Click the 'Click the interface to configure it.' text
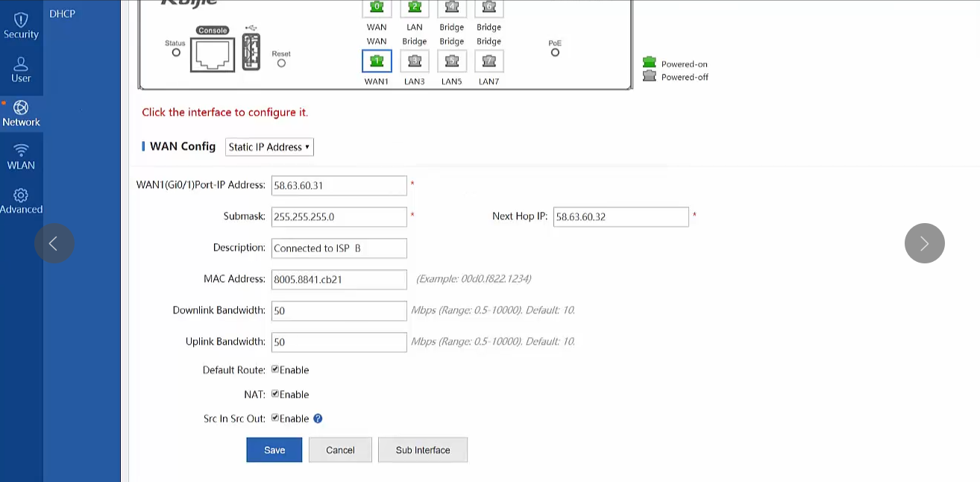This screenshot has width=980, height=482. click(224, 112)
